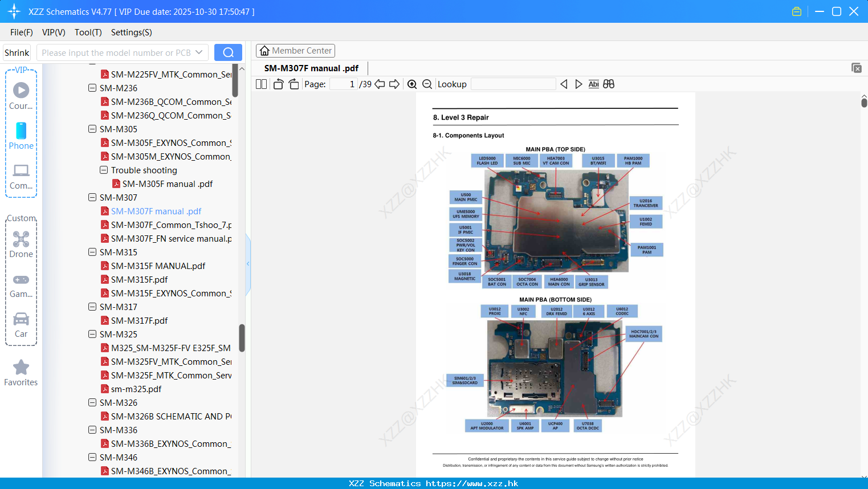The width and height of the screenshot is (868, 489).
Task: Click the binoculars search icon
Action: pyautogui.click(x=609, y=84)
